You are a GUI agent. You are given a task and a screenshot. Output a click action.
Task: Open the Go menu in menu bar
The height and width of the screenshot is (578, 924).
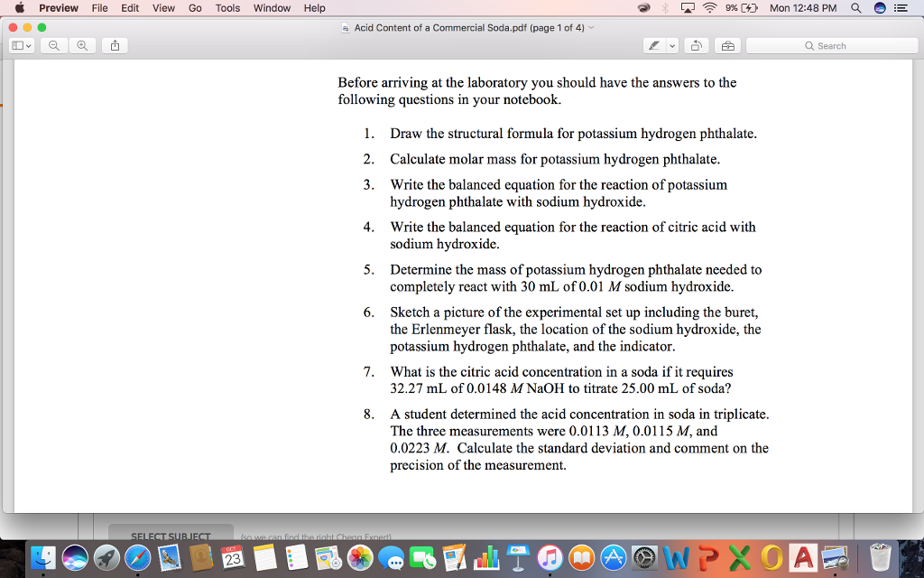click(x=195, y=7)
